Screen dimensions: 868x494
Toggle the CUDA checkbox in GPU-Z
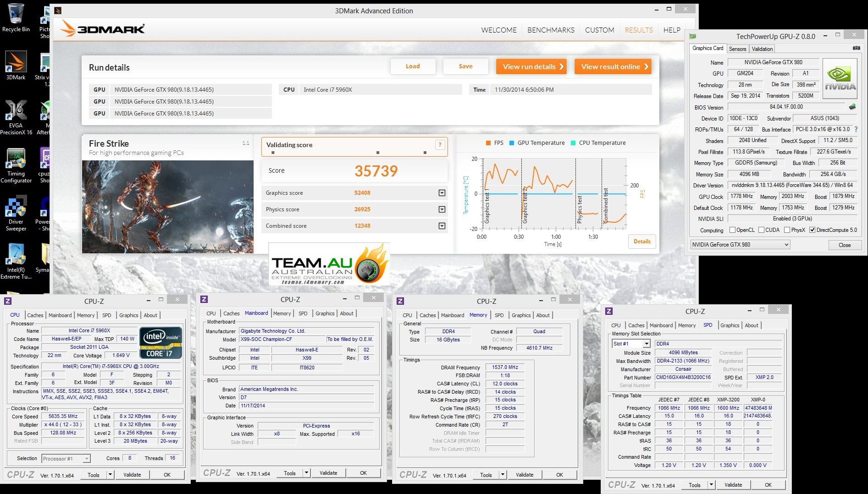[x=761, y=230]
